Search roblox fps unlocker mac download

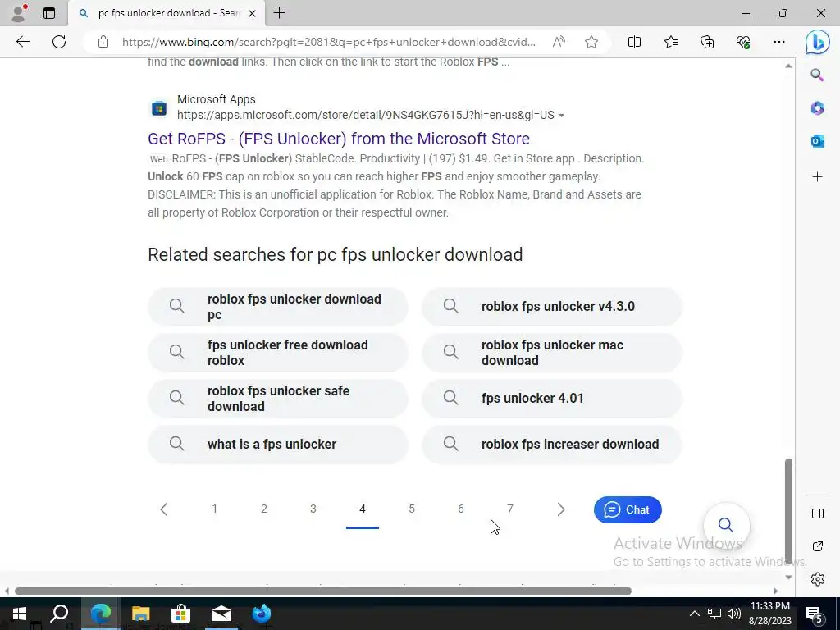[x=552, y=353]
